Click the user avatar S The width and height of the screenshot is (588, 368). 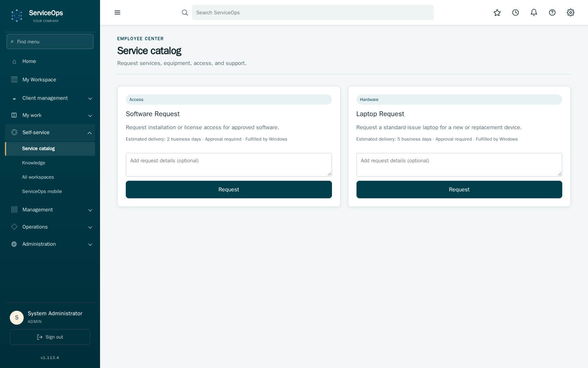tap(17, 318)
